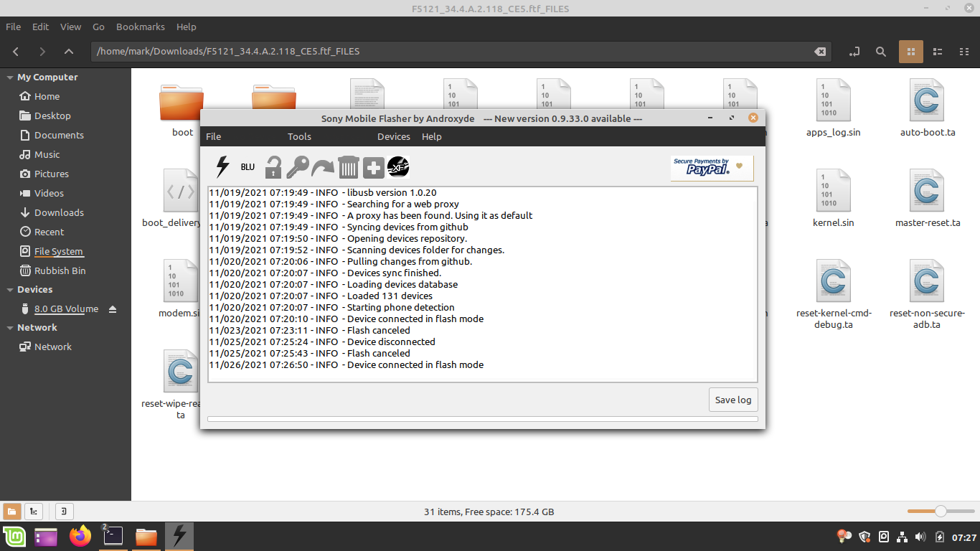Open the 8.0 GB Volume
Image resolution: width=980 pixels, height=551 pixels.
(x=66, y=309)
